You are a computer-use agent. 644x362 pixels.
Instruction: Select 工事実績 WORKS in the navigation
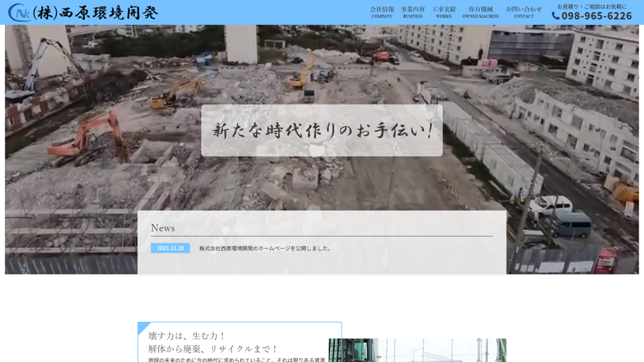click(443, 12)
